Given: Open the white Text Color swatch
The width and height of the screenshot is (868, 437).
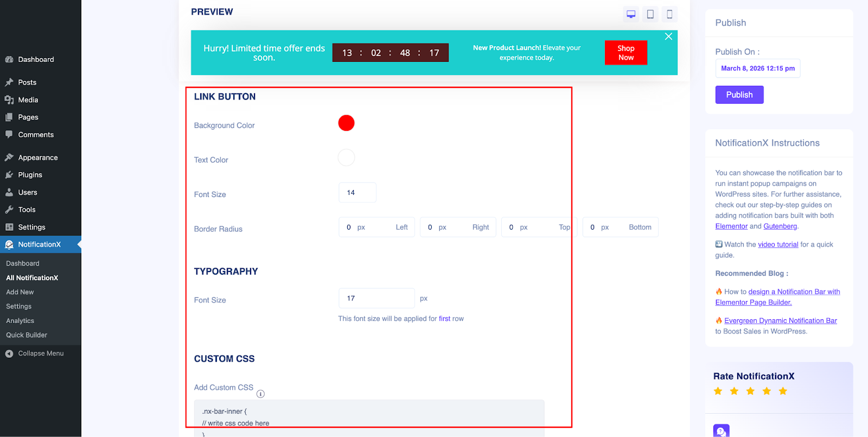Looking at the screenshot, I should pyautogui.click(x=346, y=158).
